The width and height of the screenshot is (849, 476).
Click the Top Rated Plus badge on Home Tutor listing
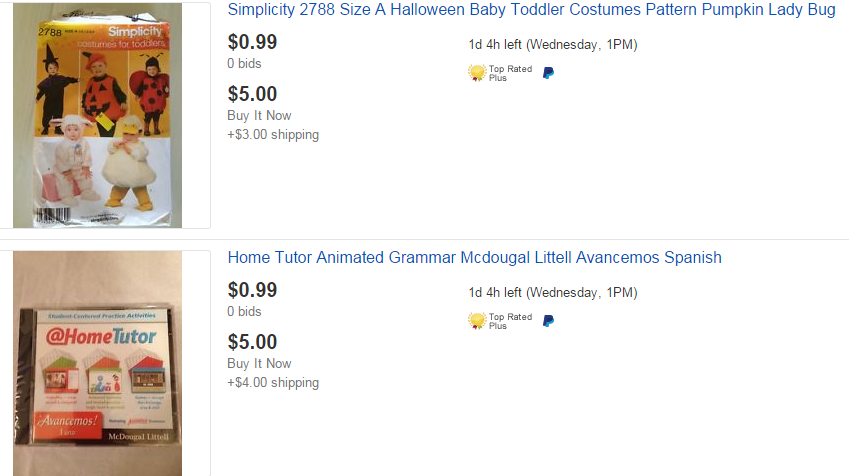pyautogui.click(x=500, y=321)
